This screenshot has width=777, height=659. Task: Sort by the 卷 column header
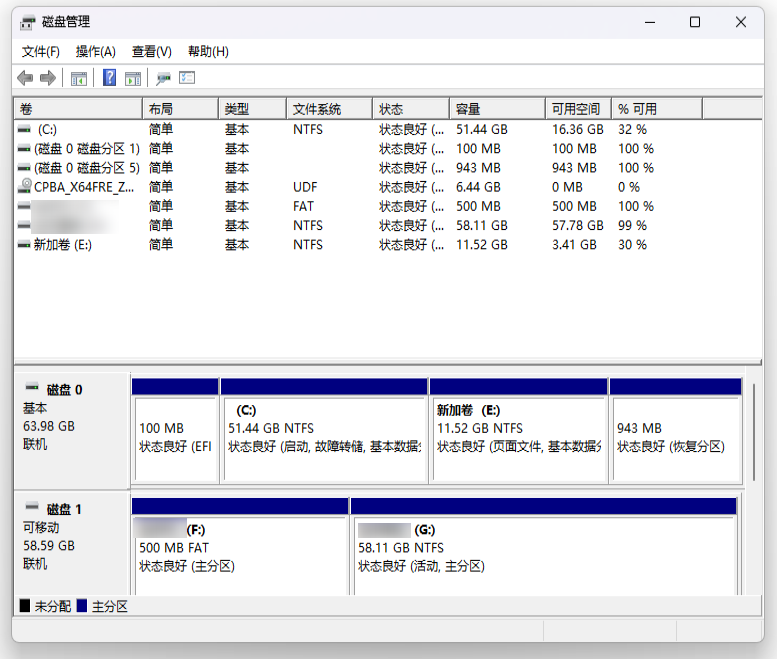[78, 109]
